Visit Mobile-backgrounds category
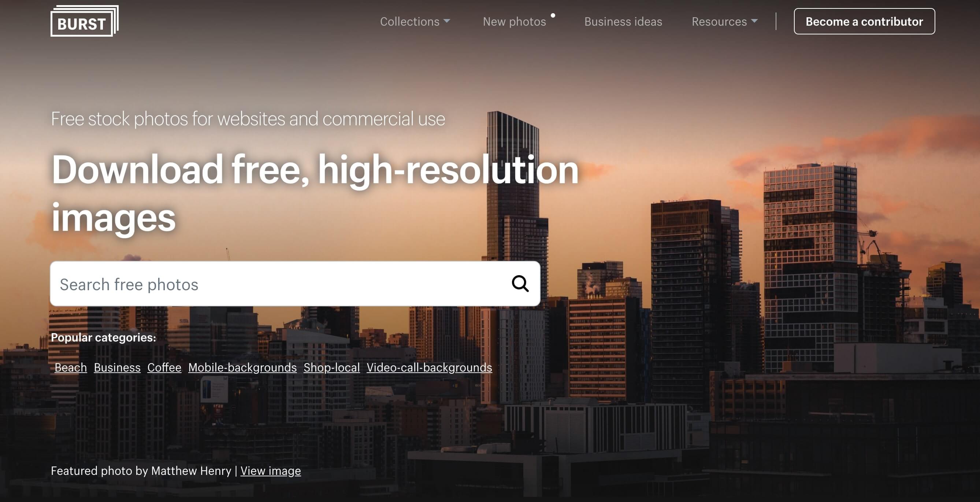Screen dimensions: 980x502 click(242, 367)
